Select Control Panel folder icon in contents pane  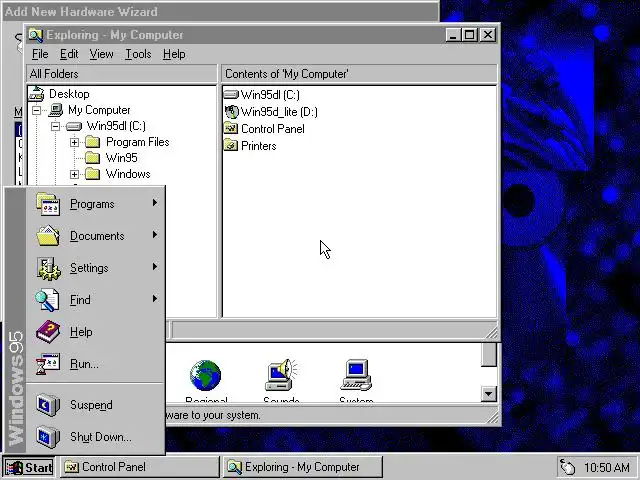[231, 129]
